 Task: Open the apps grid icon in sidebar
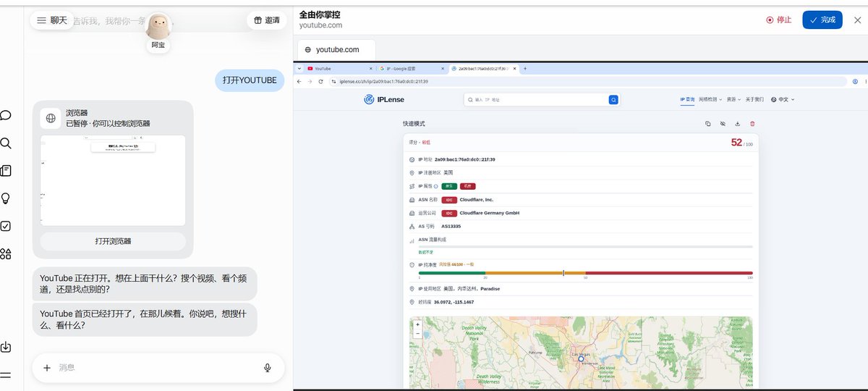coord(6,253)
